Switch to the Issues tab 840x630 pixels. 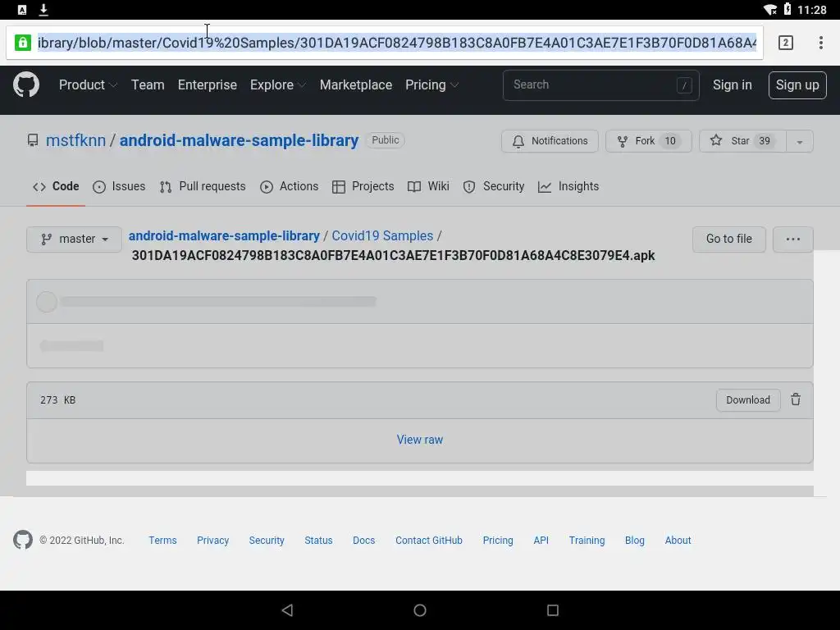click(119, 186)
